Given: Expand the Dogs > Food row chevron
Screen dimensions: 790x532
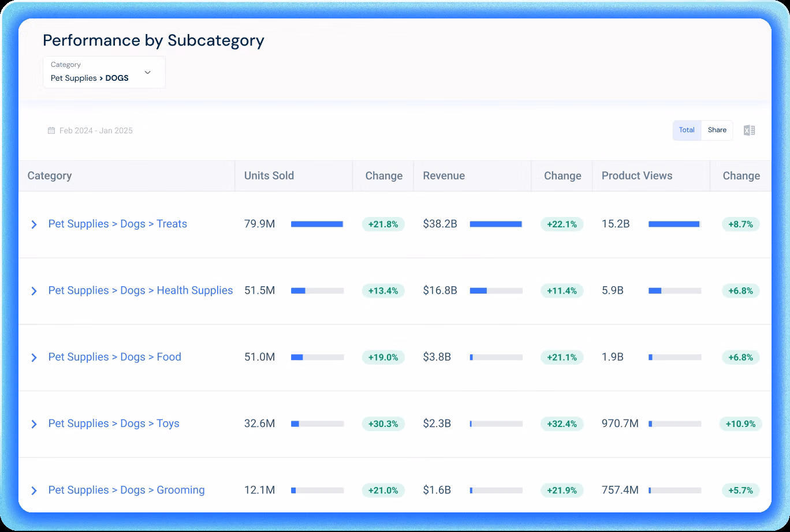Looking at the screenshot, I should point(34,358).
